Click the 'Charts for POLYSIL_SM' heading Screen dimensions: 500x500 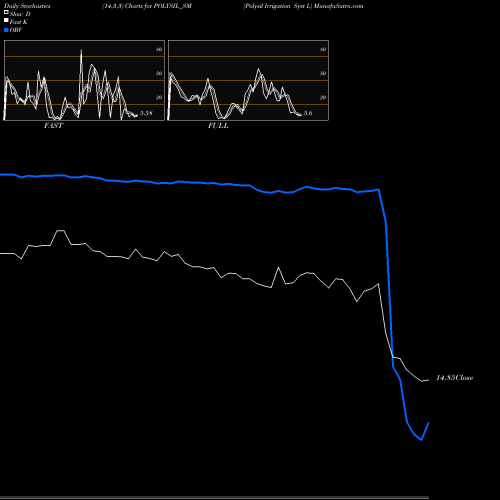(x=158, y=6)
